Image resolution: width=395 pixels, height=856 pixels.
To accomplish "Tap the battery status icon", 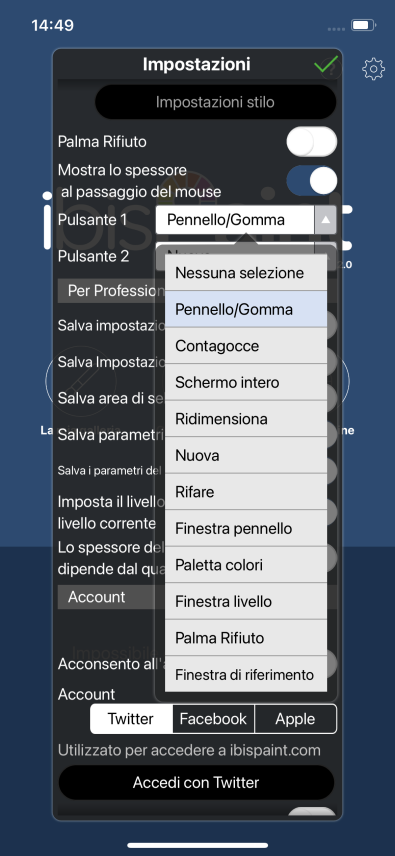I will tap(363, 25).
